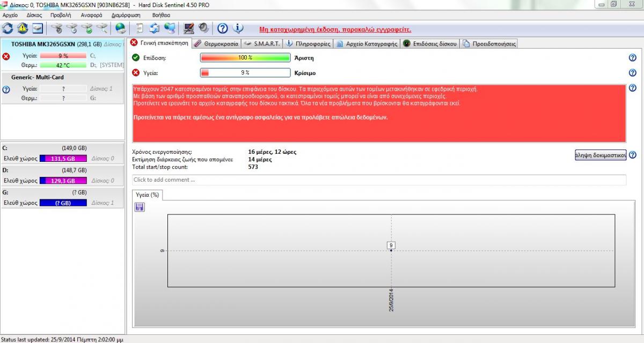Screen dimensions: 644x343
Task: Click the red bad-sectors warning message box
Action: [x=379, y=113]
